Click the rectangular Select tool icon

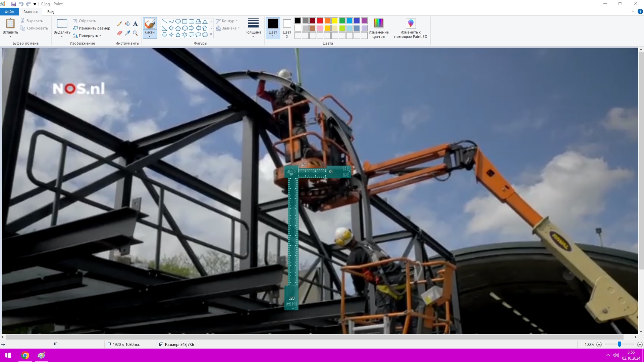tap(62, 23)
